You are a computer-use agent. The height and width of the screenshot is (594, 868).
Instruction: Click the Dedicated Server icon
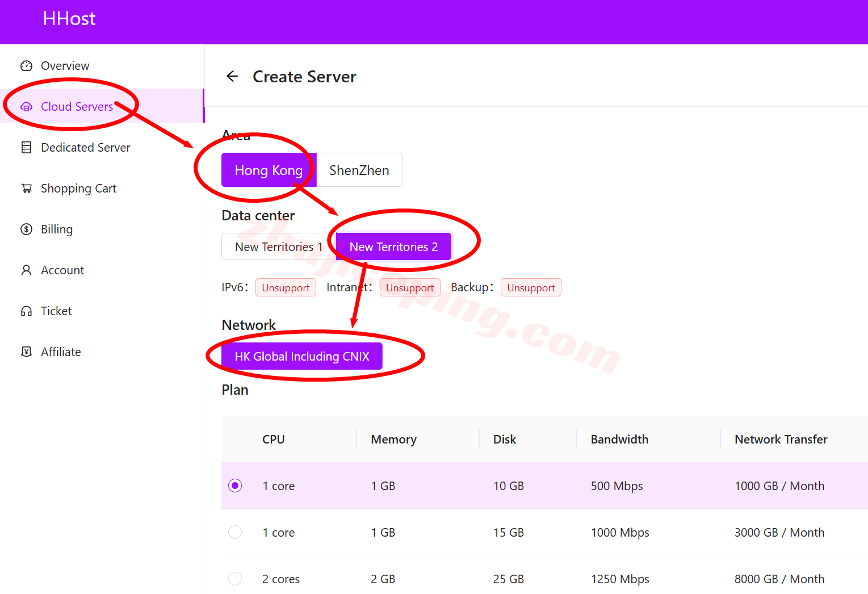point(26,147)
